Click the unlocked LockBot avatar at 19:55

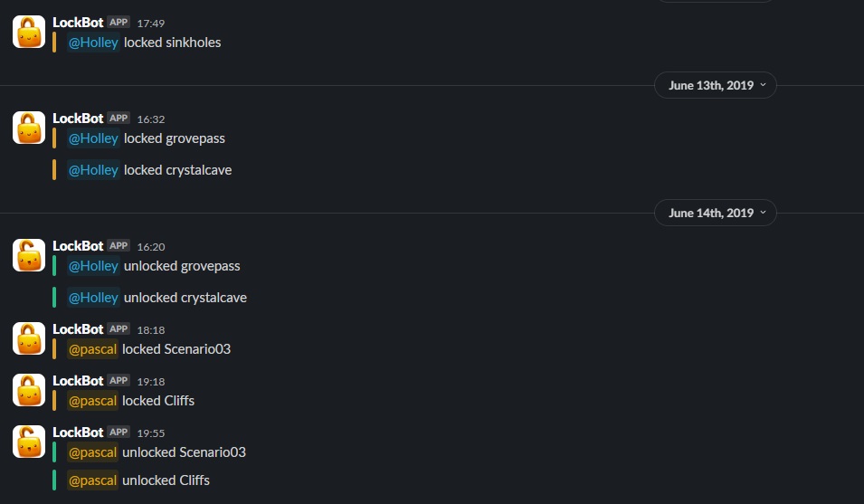coord(29,442)
